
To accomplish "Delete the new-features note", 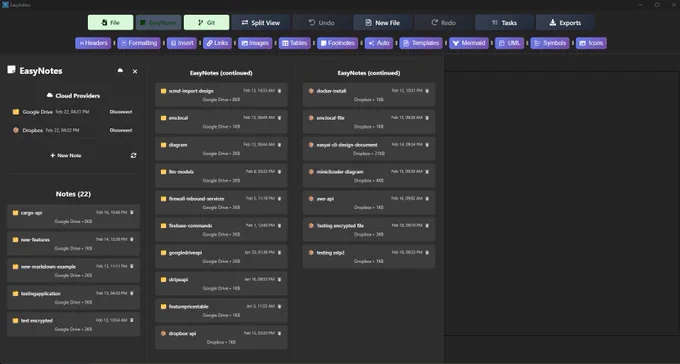I will pyautogui.click(x=132, y=239).
